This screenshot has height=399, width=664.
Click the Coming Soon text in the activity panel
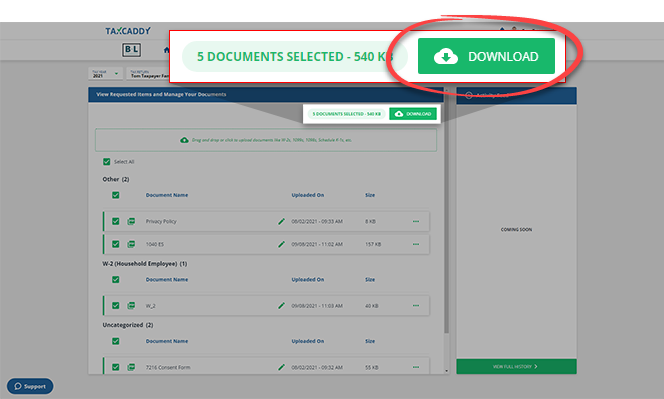tap(516, 229)
